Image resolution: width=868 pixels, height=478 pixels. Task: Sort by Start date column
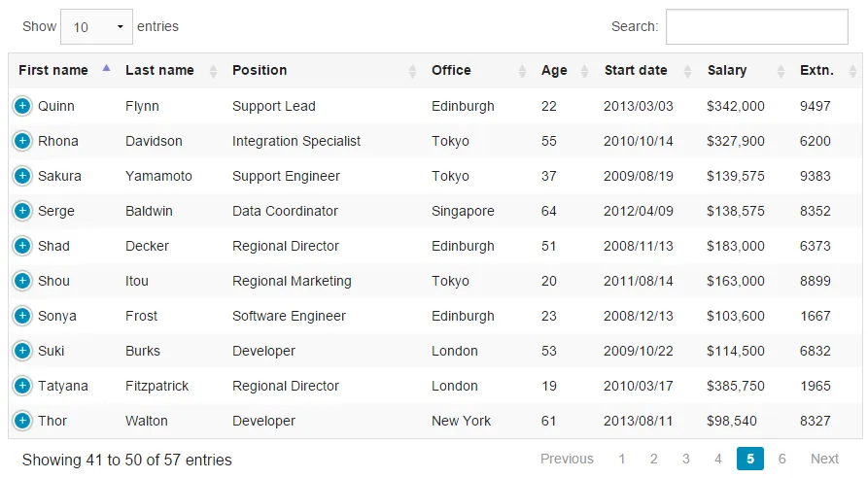point(636,70)
